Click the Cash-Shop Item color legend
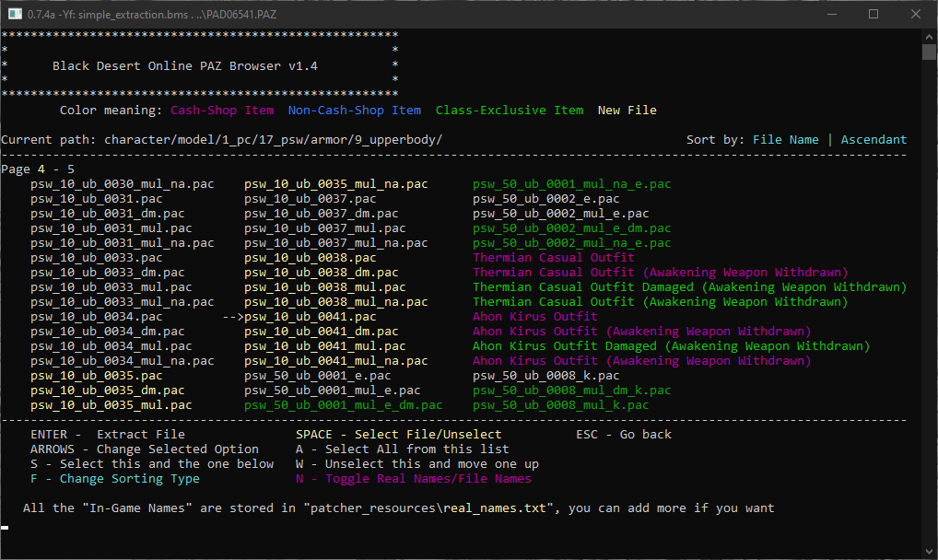 coord(222,111)
